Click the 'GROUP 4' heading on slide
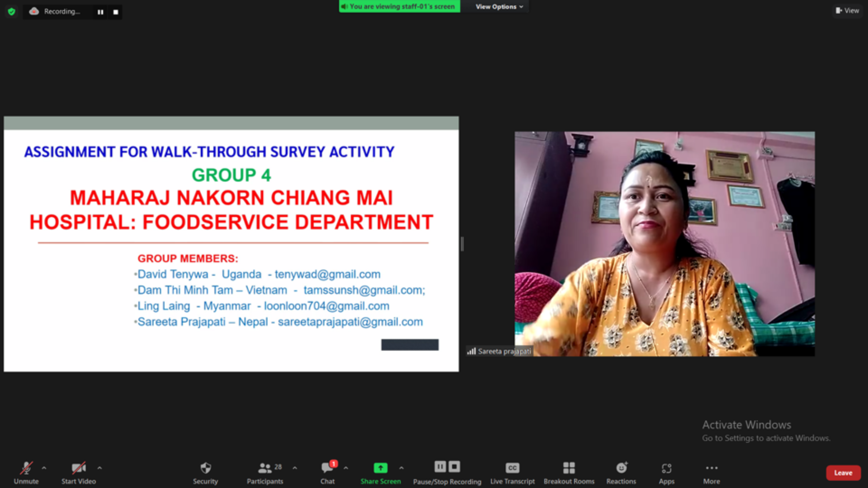The height and width of the screenshot is (488, 868). click(x=231, y=175)
